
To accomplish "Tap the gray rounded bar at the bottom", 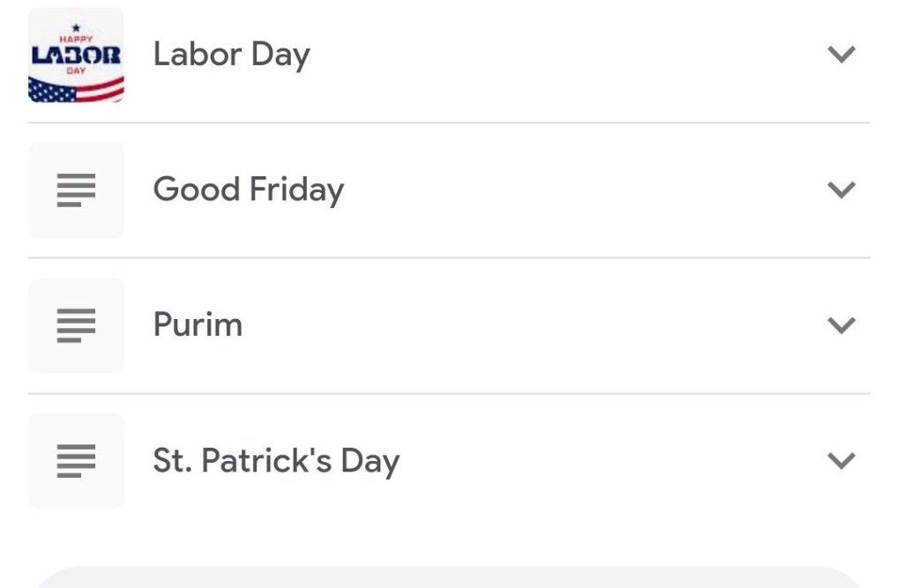I will pos(450,577).
